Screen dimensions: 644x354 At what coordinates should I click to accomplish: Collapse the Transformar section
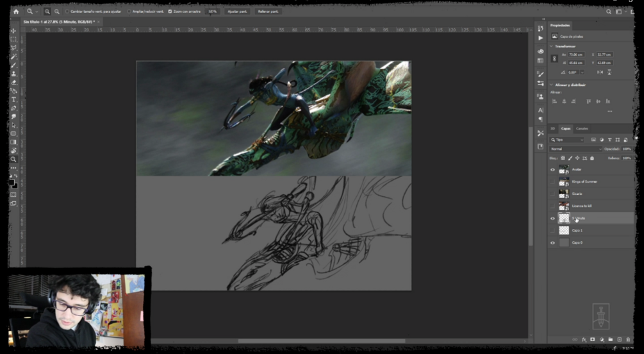pos(552,46)
